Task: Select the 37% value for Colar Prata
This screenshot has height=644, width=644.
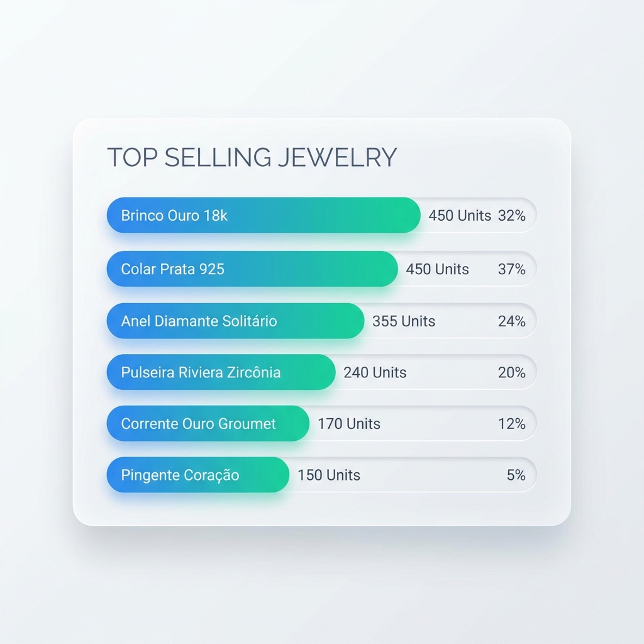Action: 511,269
